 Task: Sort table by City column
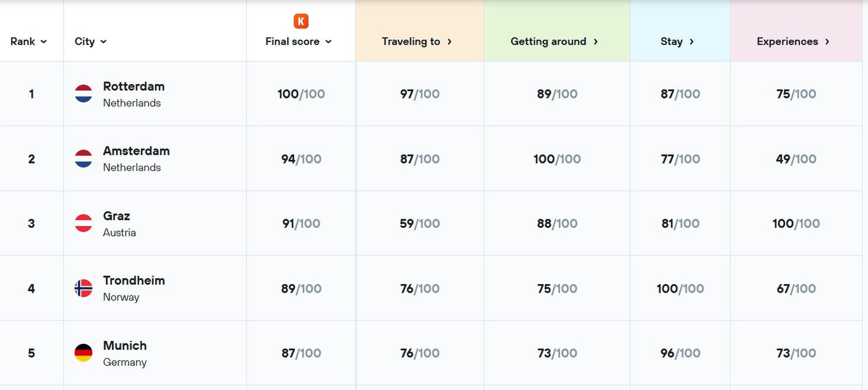tap(91, 41)
